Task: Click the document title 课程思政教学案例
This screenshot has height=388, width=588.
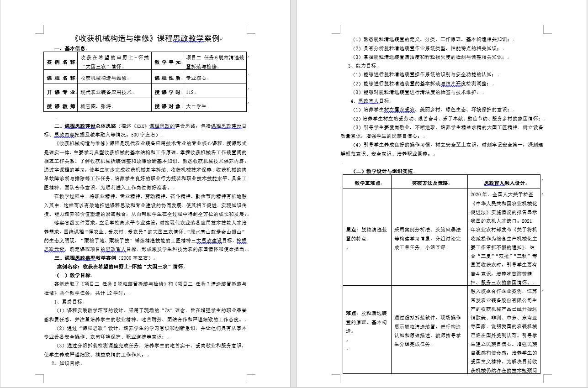Action: [147, 38]
